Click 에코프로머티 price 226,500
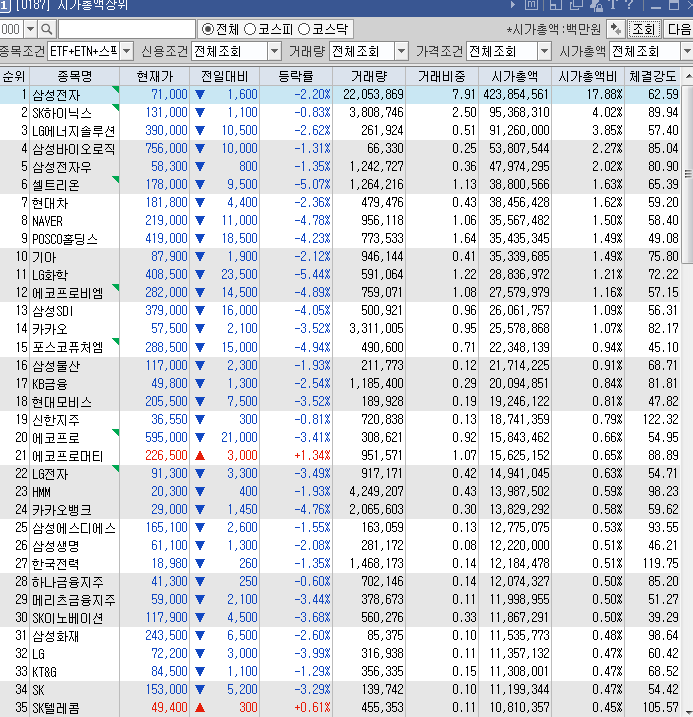693x717 pixels. tap(166, 455)
